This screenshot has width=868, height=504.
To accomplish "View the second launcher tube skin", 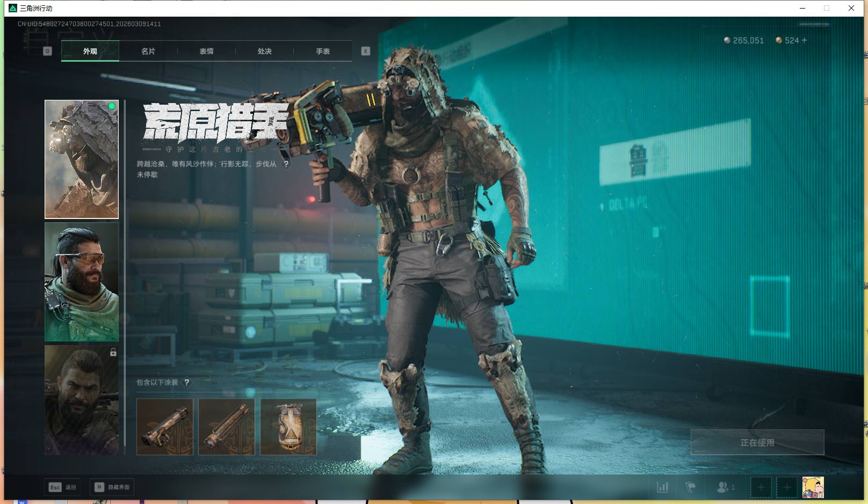I will click(227, 427).
